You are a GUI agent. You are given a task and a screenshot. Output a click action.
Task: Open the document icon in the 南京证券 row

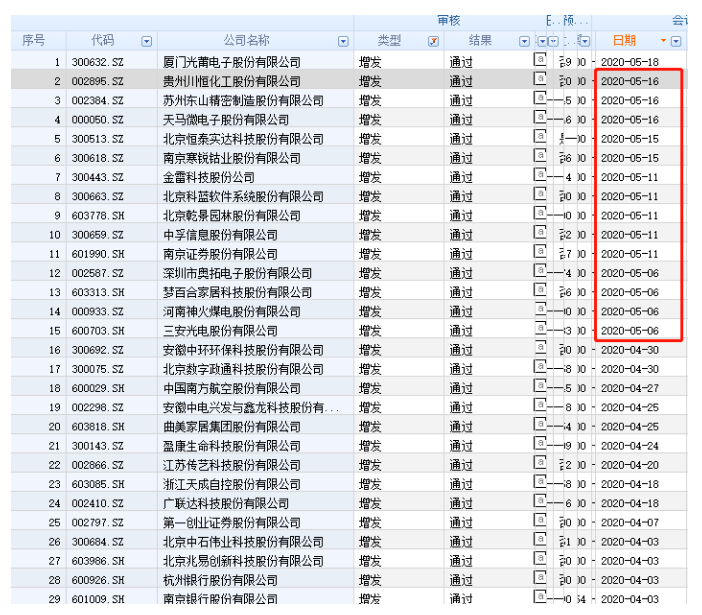(540, 252)
